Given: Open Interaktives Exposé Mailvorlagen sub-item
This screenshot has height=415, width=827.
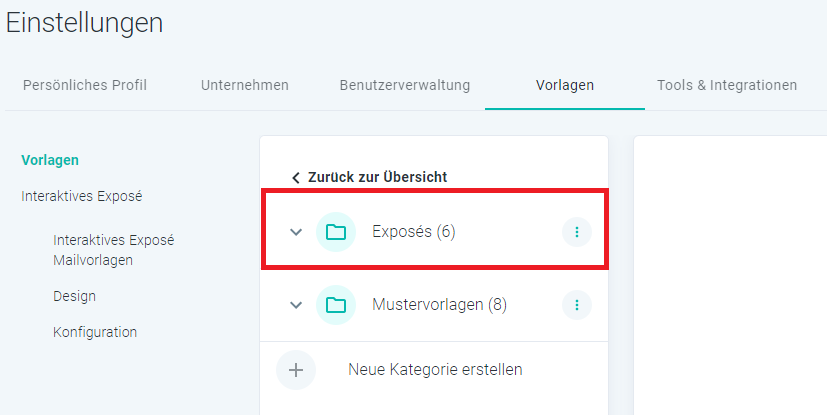Looking at the screenshot, I should [x=113, y=250].
